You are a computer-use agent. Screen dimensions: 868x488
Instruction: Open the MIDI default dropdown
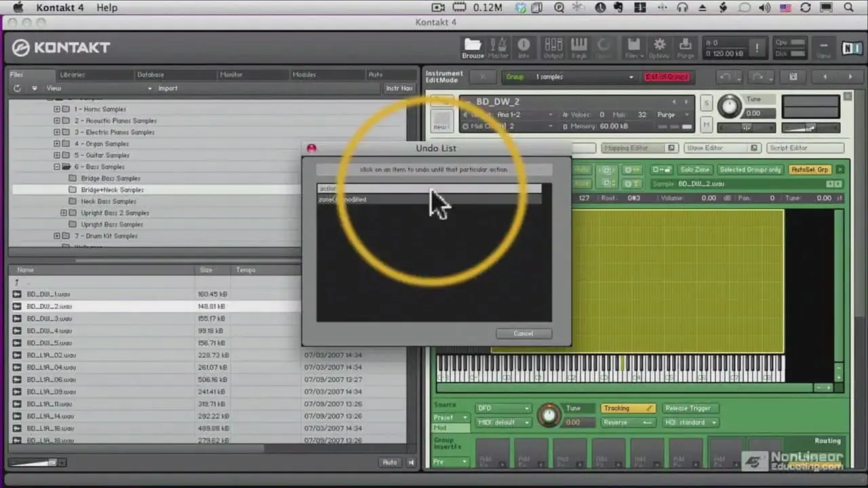(x=503, y=422)
